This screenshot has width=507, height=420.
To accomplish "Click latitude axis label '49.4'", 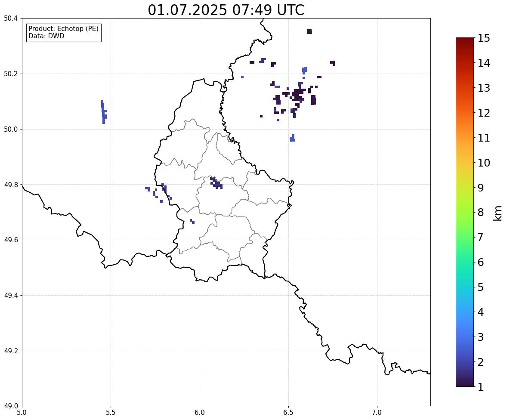I will coord(11,295).
